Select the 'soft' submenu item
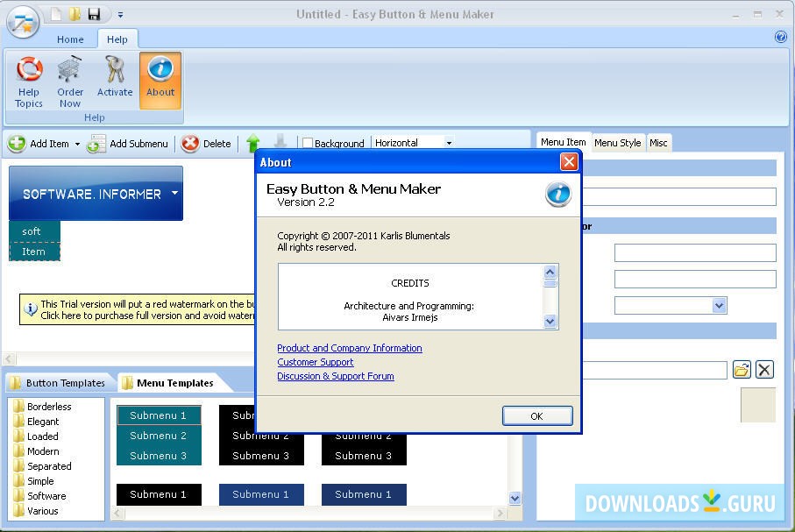The height and width of the screenshot is (532, 795). tap(34, 231)
